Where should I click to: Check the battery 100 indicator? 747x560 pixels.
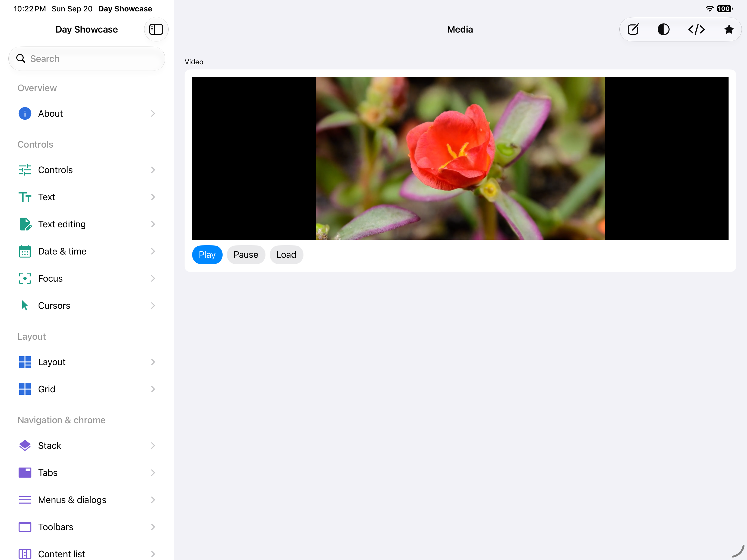(725, 9)
